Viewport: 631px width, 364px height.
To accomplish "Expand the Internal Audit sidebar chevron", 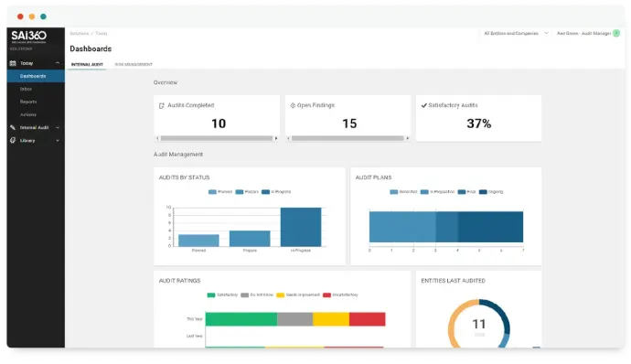I will (58, 128).
